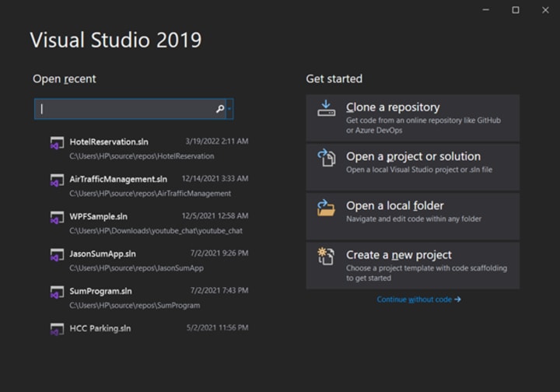Screen dimensions: 560x392
Task: Follow the Continue without code link
Action: point(418,299)
